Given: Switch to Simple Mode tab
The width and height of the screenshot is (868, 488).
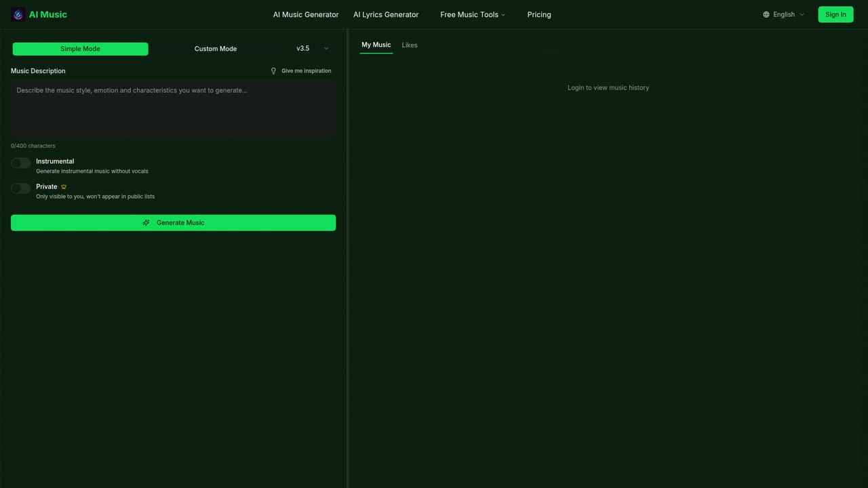Looking at the screenshot, I should pos(80,49).
